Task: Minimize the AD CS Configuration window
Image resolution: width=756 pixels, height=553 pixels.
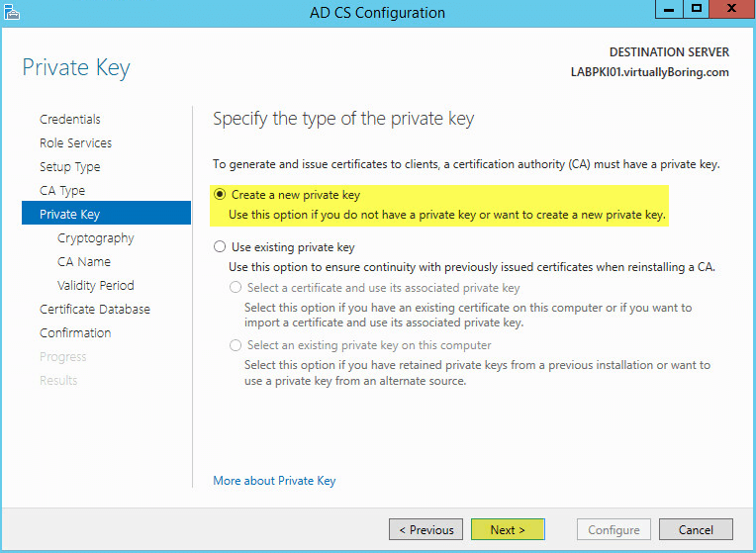Action: (x=669, y=9)
